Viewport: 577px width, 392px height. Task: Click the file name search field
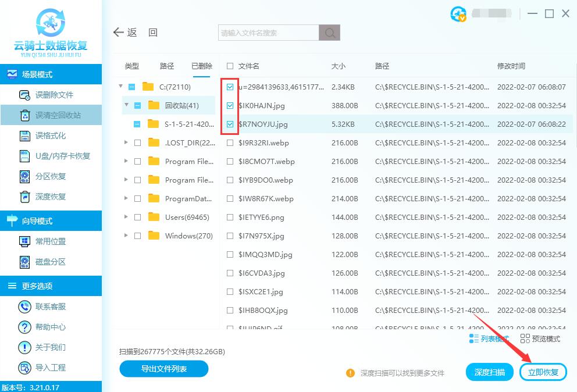click(269, 33)
